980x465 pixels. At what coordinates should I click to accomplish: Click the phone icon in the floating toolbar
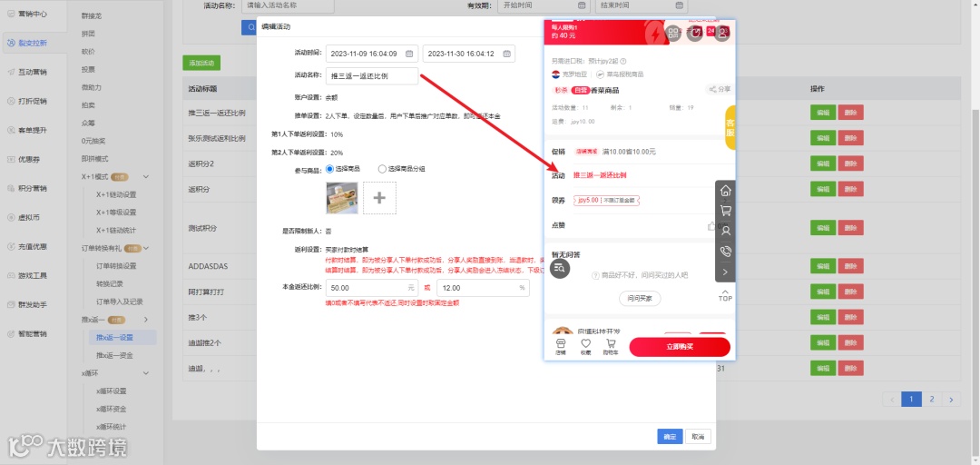(x=726, y=251)
